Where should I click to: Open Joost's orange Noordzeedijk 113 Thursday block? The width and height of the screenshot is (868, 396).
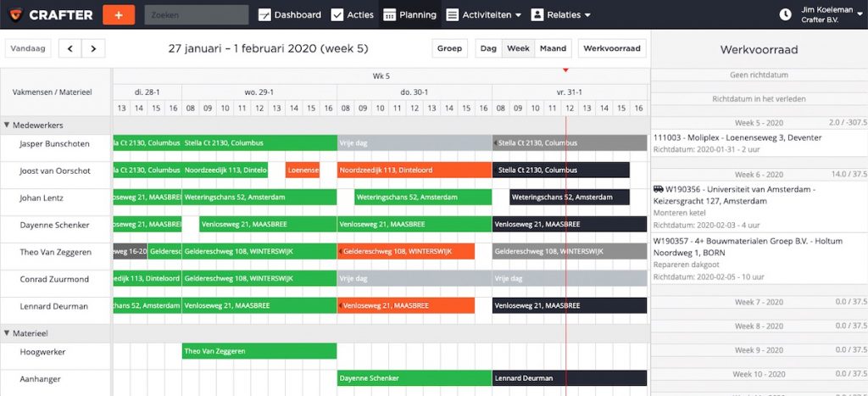click(414, 170)
